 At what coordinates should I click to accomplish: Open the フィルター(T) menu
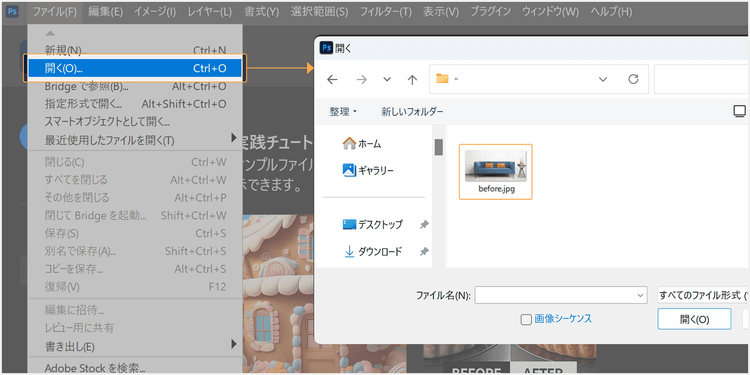pos(386,12)
